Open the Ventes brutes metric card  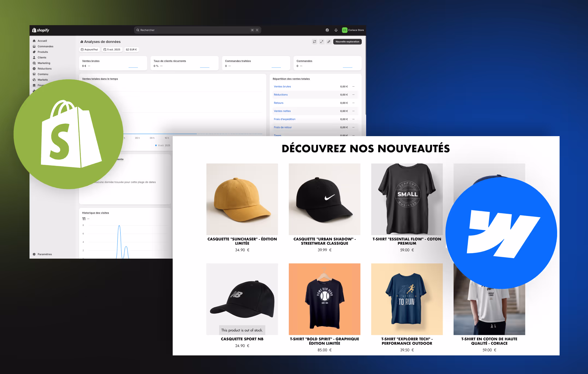pyautogui.click(x=113, y=63)
